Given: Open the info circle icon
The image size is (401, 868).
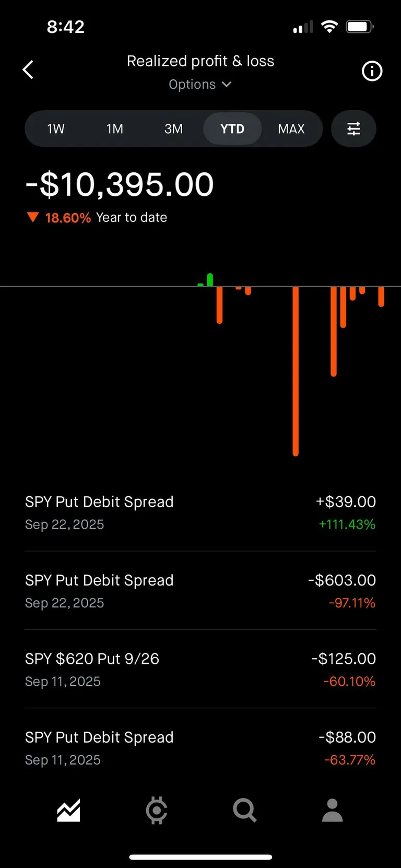Looking at the screenshot, I should [372, 71].
